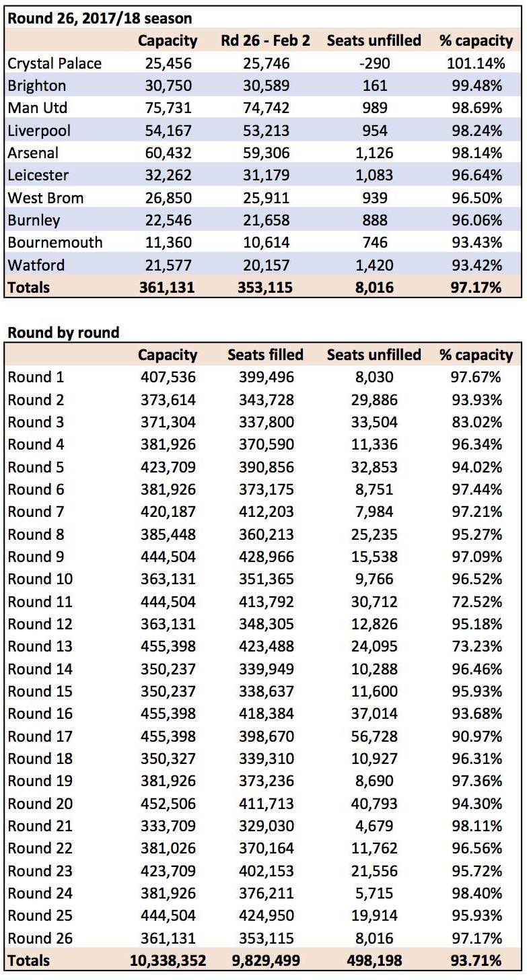The image size is (527, 980).
Task: Click Crystal Palace's 101.14% capacity cell
Action: (477, 63)
